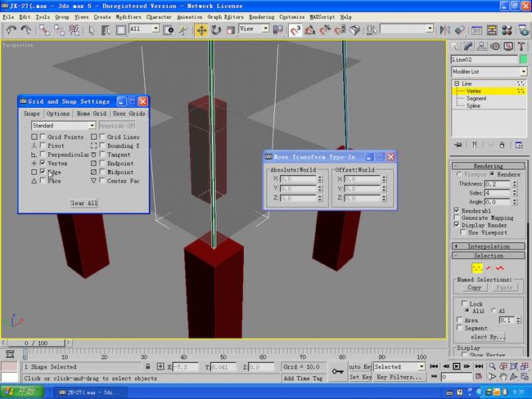Enable the Endpoint snap checkbox
Image resolution: width=532 pixels, height=399 pixels.
click(102, 163)
